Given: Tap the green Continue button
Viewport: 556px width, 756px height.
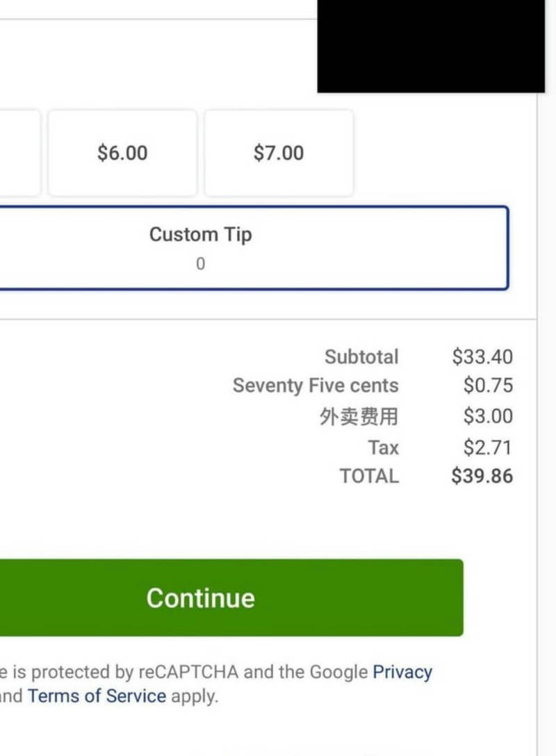Looking at the screenshot, I should tap(231, 598).
